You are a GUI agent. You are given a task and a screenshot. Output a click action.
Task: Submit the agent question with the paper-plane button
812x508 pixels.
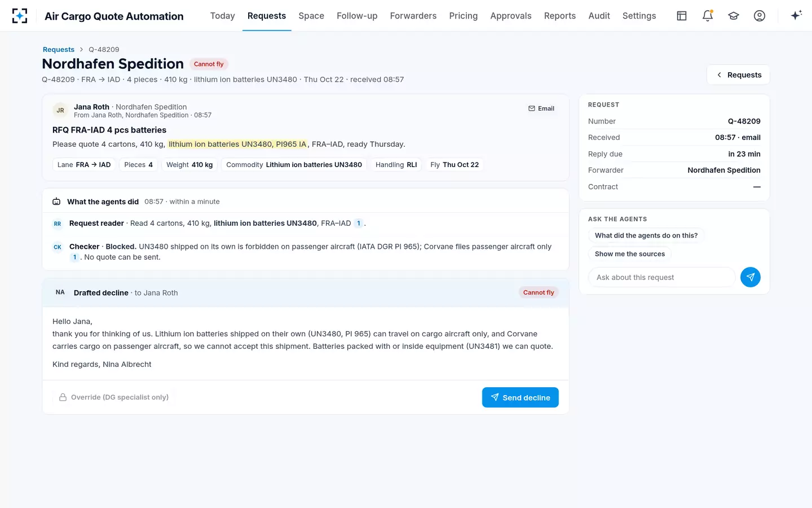coord(751,277)
